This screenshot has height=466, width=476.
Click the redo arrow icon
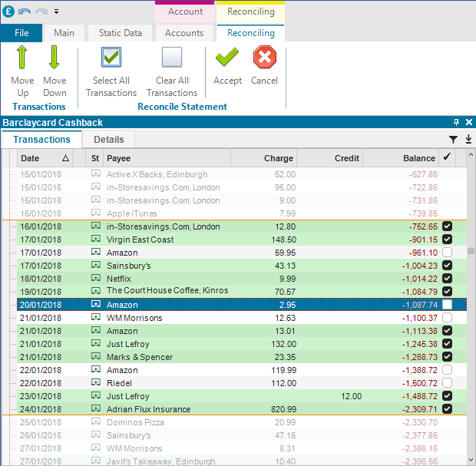coord(41,12)
